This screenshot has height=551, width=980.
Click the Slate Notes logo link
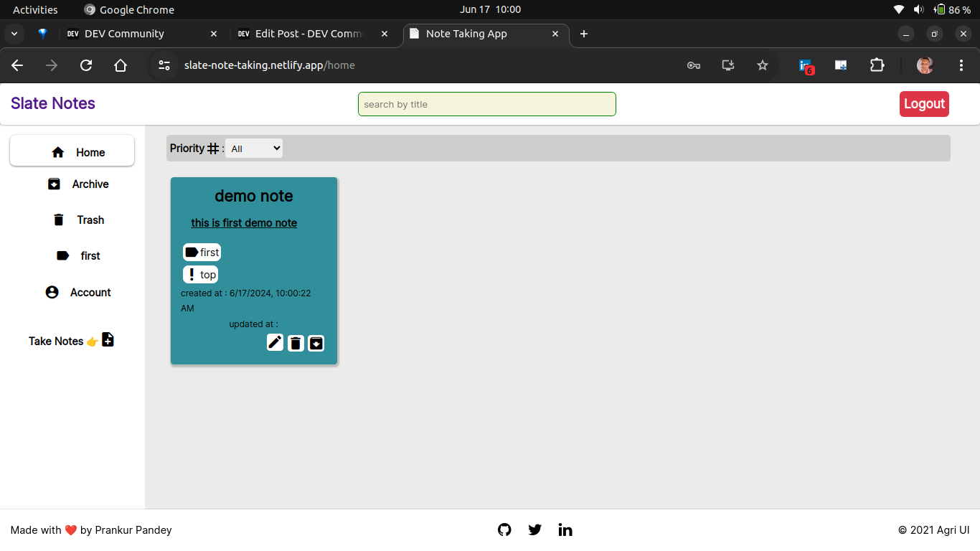[x=53, y=103]
